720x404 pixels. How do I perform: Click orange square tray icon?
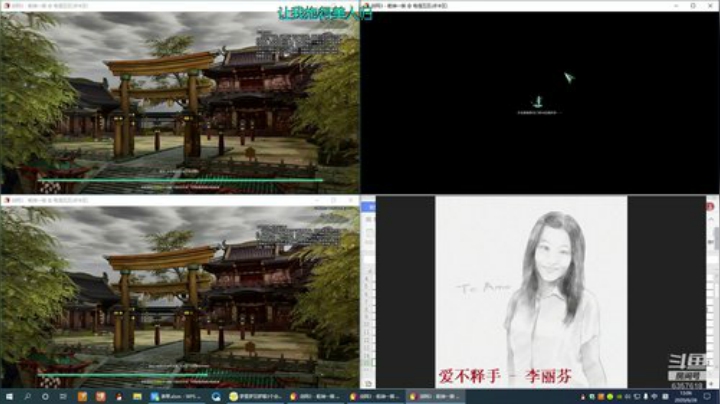point(601,397)
